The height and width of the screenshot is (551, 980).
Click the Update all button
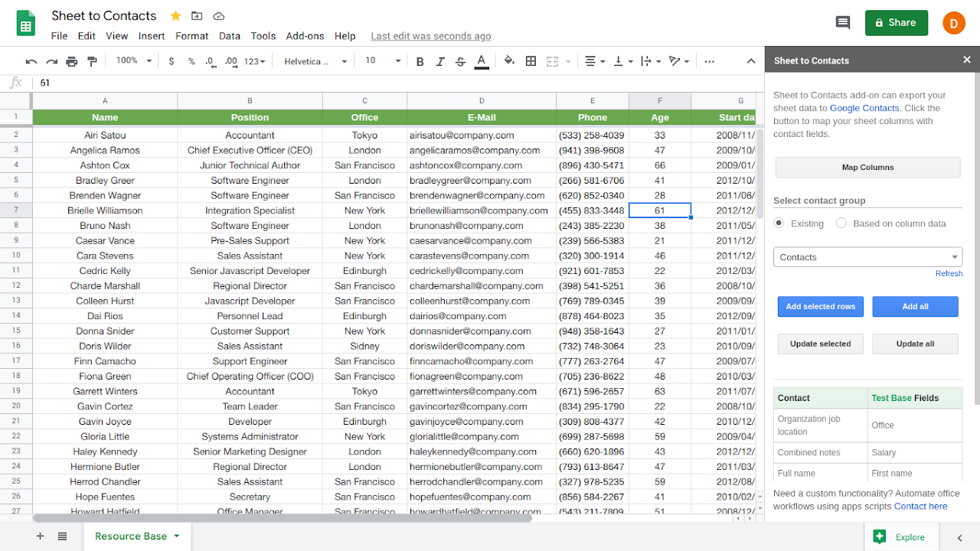[x=915, y=344]
